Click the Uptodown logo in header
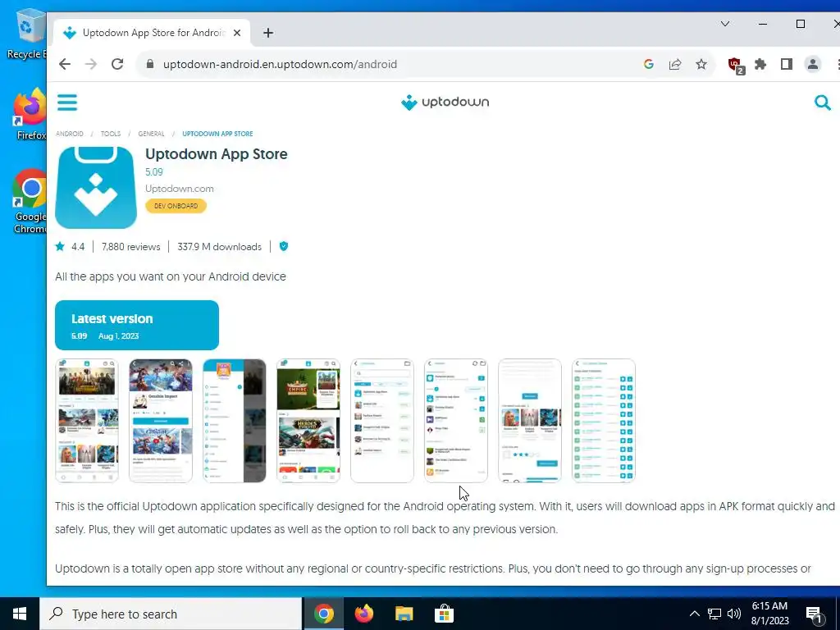840x630 pixels. [x=445, y=102]
